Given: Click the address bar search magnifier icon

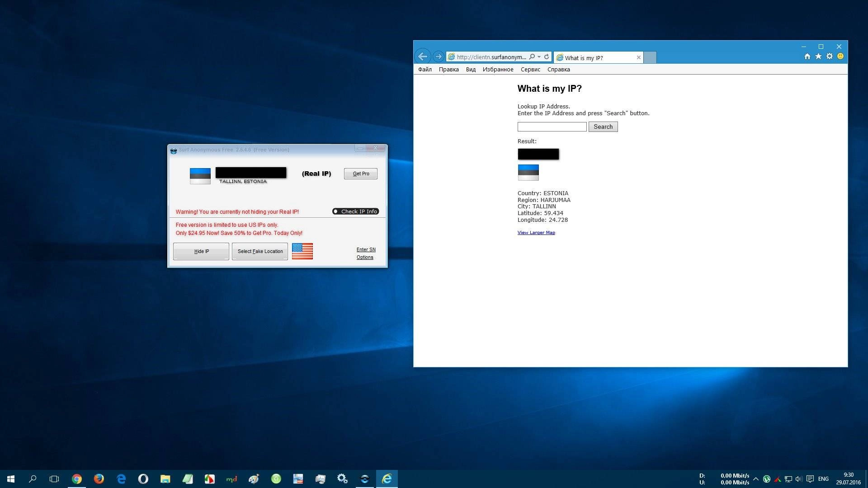Looking at the screenshot, I should pos(532,56).
